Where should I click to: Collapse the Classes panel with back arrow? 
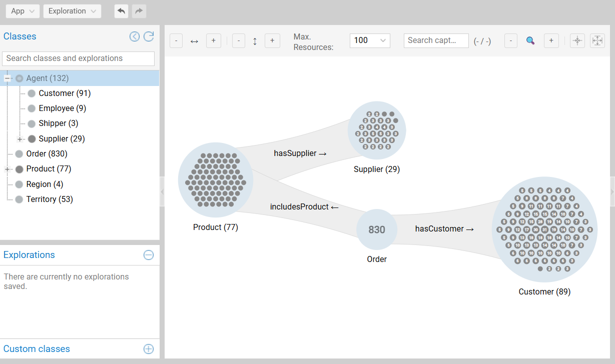pyautogui.click(x=135, y=36)
